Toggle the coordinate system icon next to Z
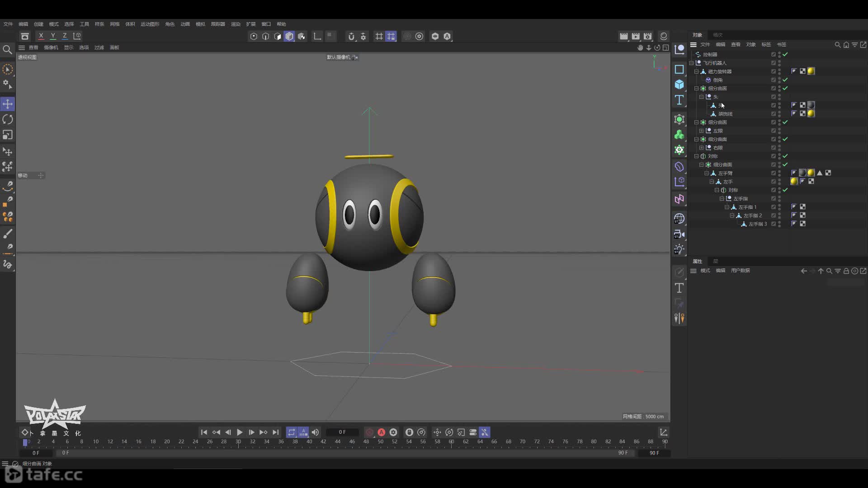Image resolution: width=868 pixels, height=488 pixels. point(77,36)
